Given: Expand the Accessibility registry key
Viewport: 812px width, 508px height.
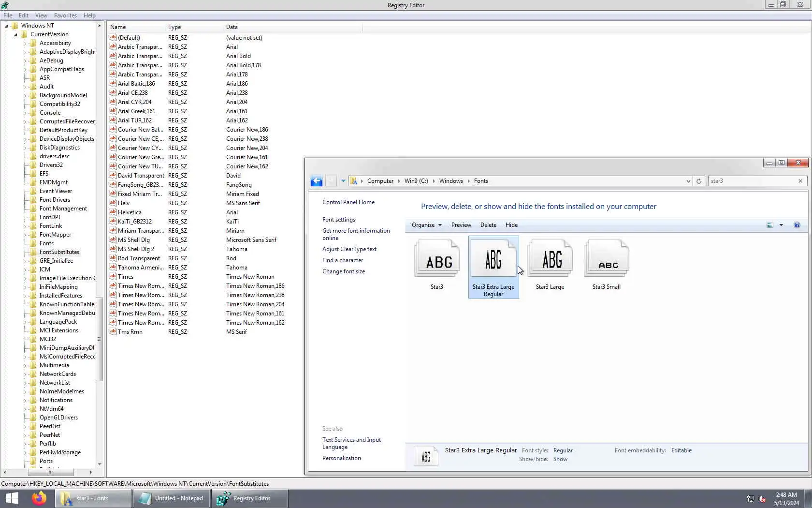Looking at the screenshot, I should click(25, 43).
